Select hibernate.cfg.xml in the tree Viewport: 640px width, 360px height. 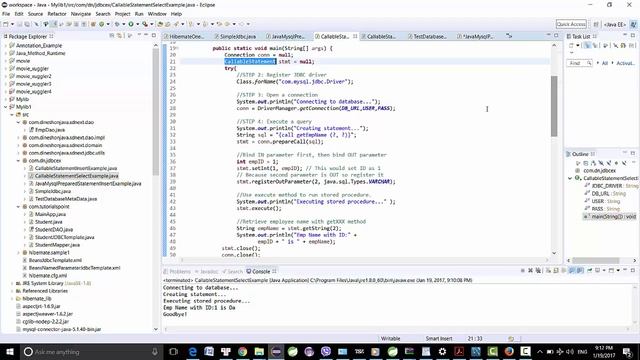pos(48,276)
